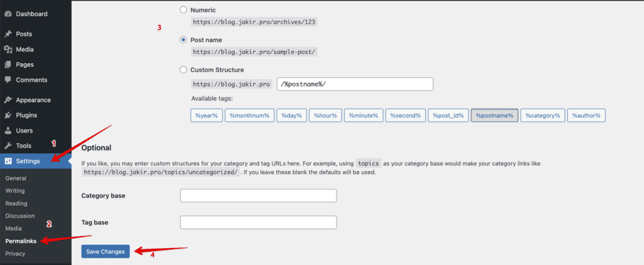Click the Plugins plug icon
Screen dimensions: 644x265
click(x=8, y=116)
